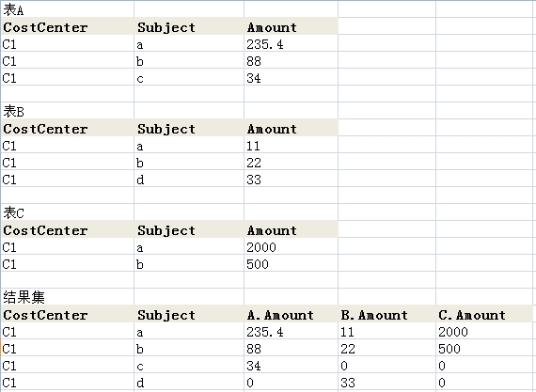
Task: Click the A.Amount header in result set
Action: pyautogui.click(x=291, y=314)
